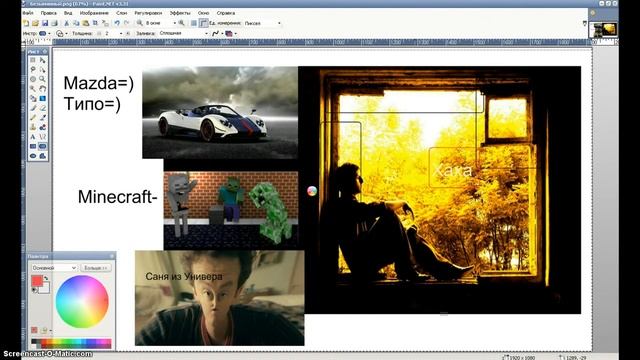Select the Pencil tool
Viewport: 640px width, 360px height.
(x=33, y=118)
